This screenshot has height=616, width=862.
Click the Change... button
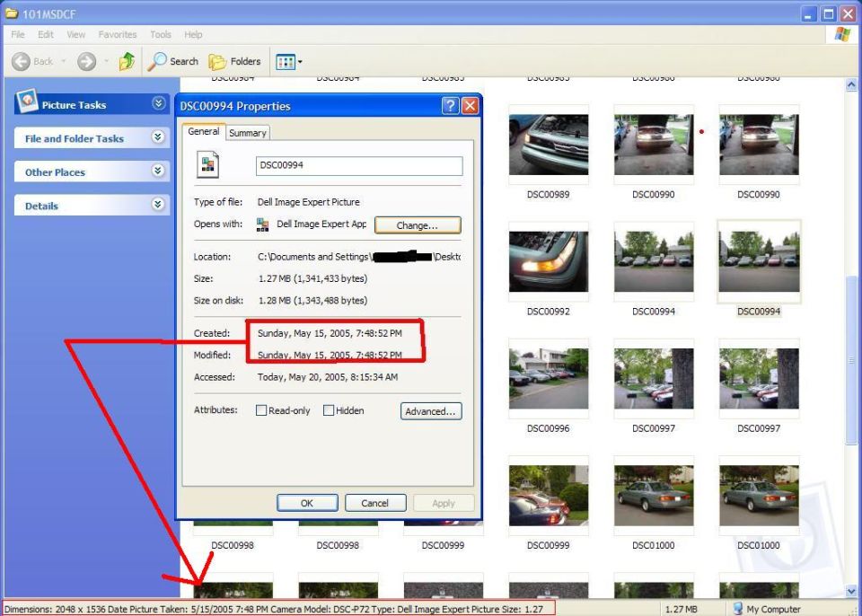click(x=418, y=225)
